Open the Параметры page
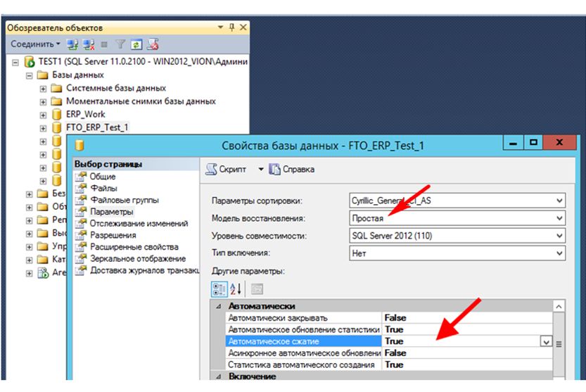The image size is (586, 392). click(x=111, y=212)
